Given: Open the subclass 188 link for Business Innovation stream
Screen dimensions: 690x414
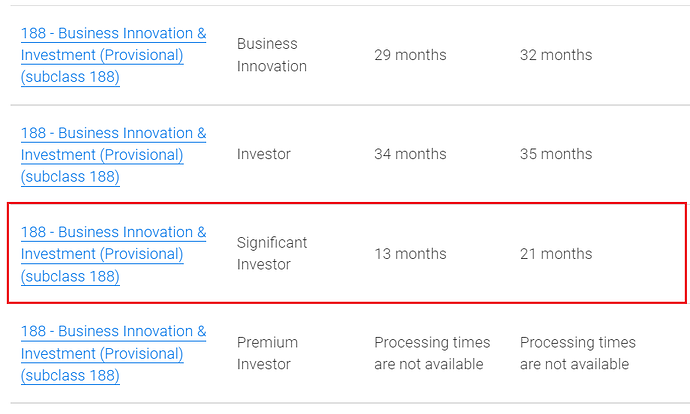Looking at the screenshot, I should pyautogui.click(x=113, y=34).
